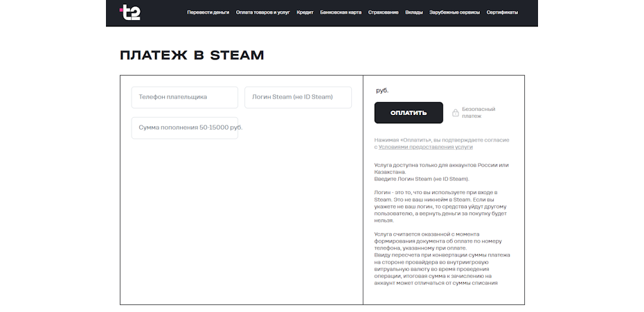Open Зарубежные сервисы in top menu
The height and width of the screenshot is (312, 644).
click(454, 12)
